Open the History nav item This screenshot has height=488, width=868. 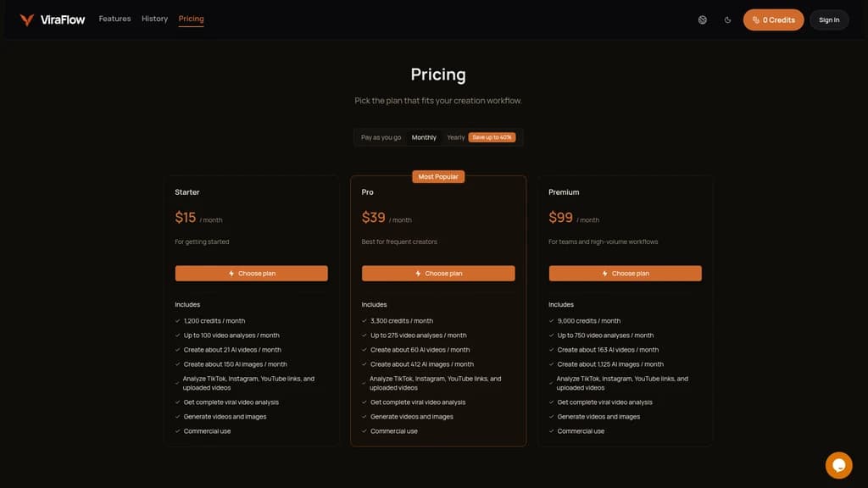point(154,19)
